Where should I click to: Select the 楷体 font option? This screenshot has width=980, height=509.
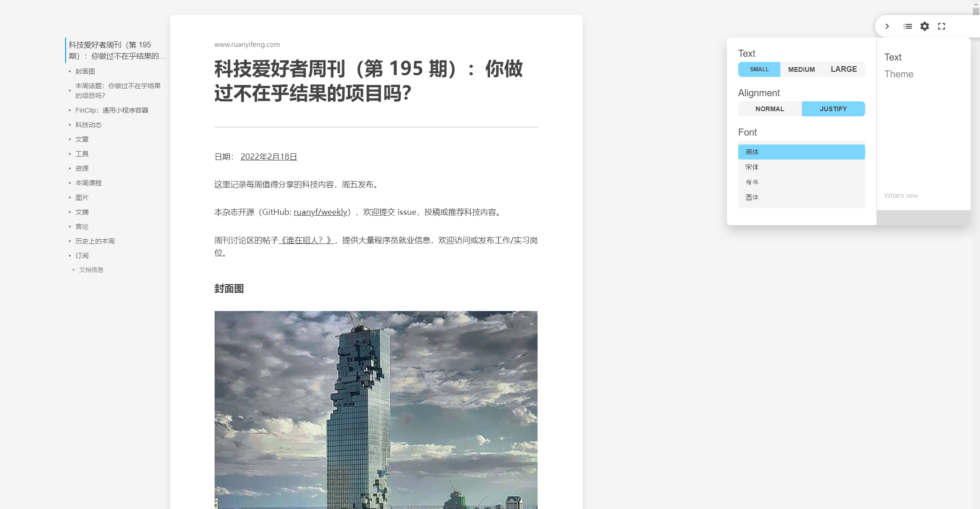pyautogui.click(x=801, y=182)
